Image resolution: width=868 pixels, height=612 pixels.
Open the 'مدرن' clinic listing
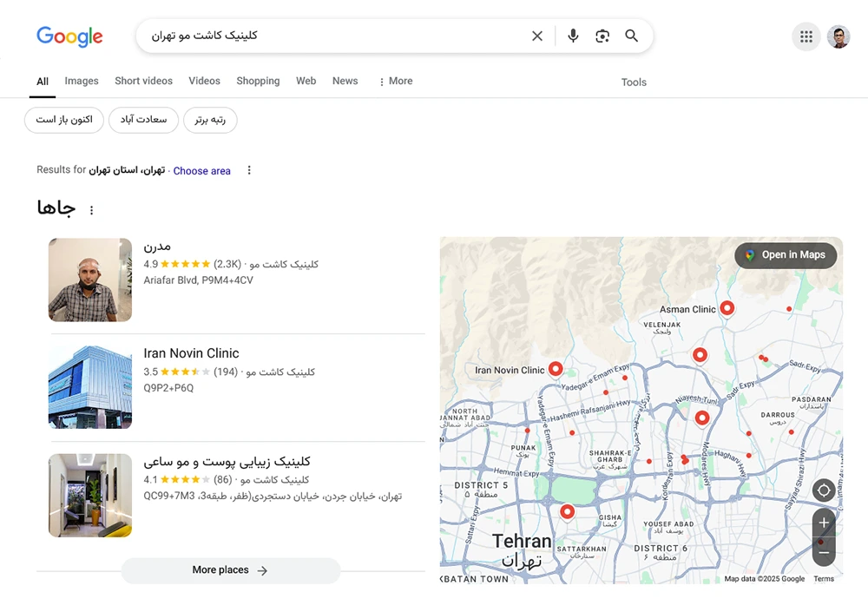coord(157,247)
